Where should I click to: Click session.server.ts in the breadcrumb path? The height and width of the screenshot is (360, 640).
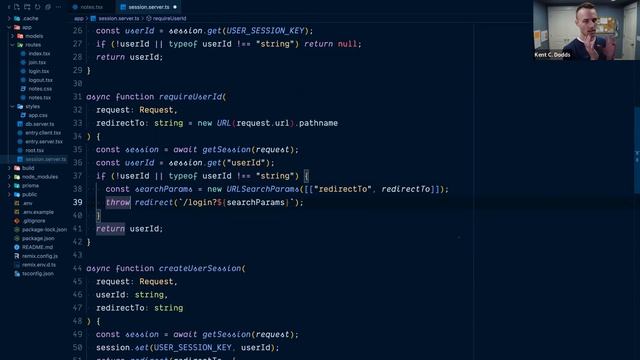click(x=118, y=18)
